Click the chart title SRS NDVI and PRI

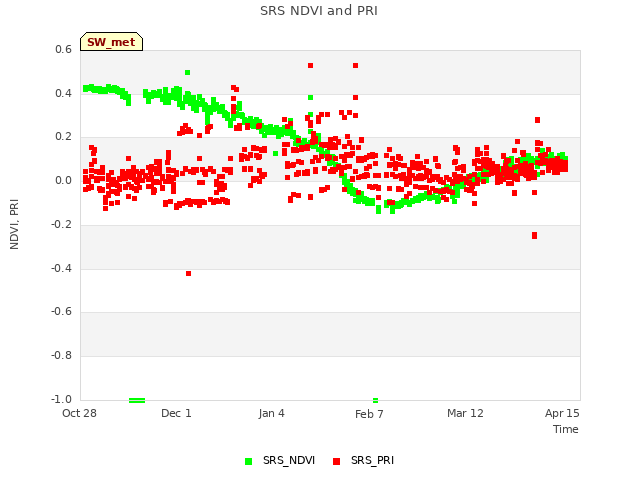[319, 11]
